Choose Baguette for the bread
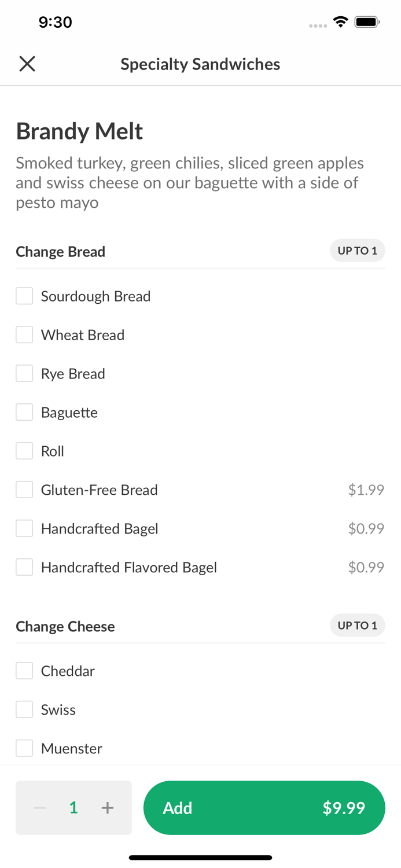 [x=24, y=412]
